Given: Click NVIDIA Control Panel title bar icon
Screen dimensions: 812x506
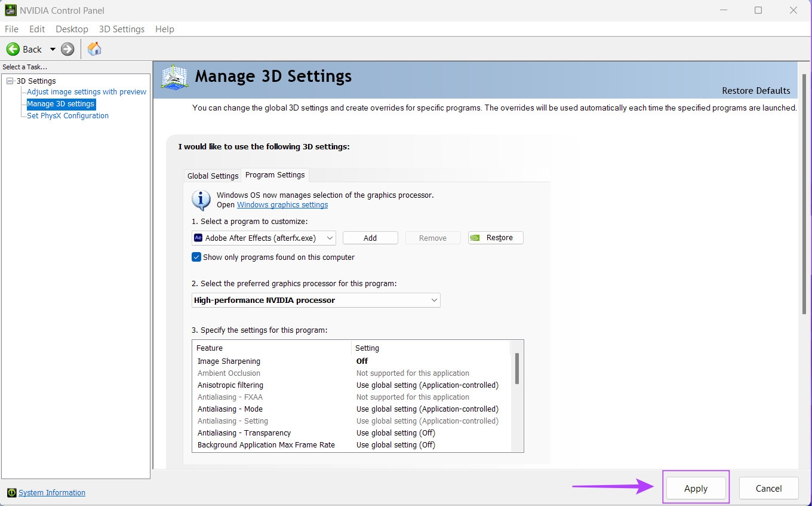Looking at the screenshot, I should click(11, 10).
